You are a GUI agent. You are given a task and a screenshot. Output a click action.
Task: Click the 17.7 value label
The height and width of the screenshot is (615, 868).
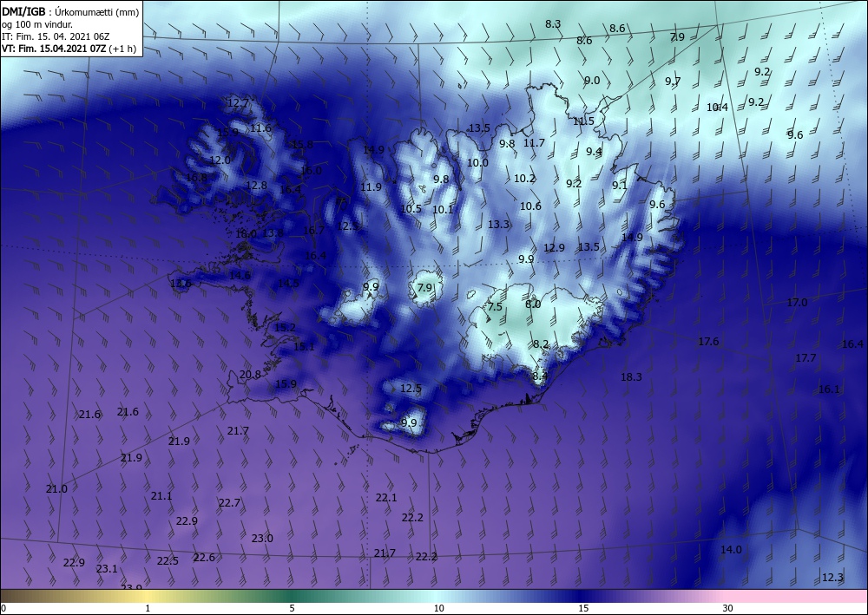click(x=806, y=358)
